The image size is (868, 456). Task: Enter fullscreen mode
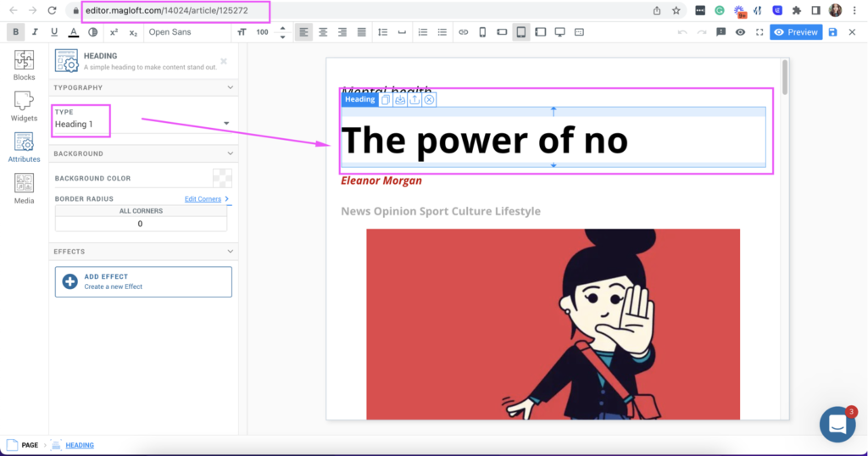759,32
